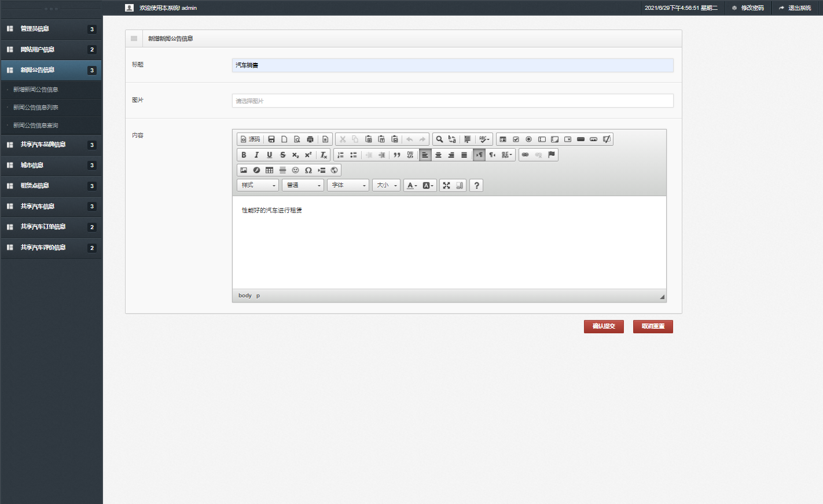The height and width of the screenshot is (504, 823).
Task: Insert a hyperlink with link icon
Action: 526,155
